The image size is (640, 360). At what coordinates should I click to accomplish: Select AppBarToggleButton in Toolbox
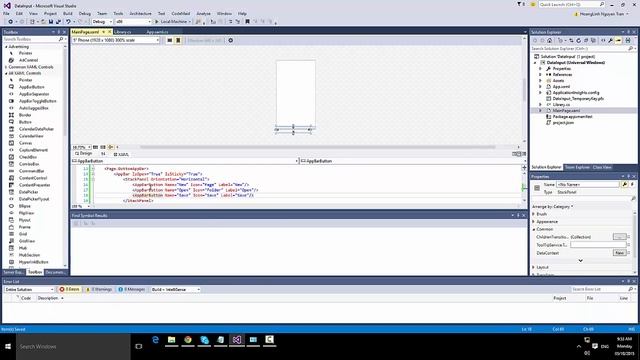[x=38, y=101]
